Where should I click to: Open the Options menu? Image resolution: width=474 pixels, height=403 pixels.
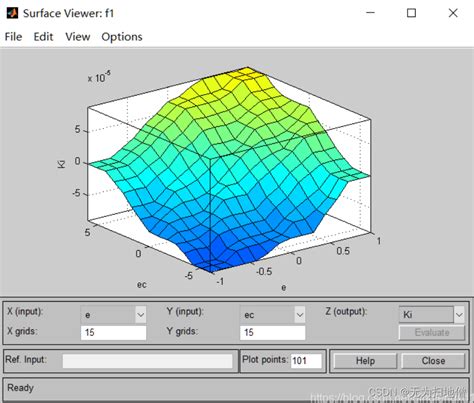pos(122,37)
